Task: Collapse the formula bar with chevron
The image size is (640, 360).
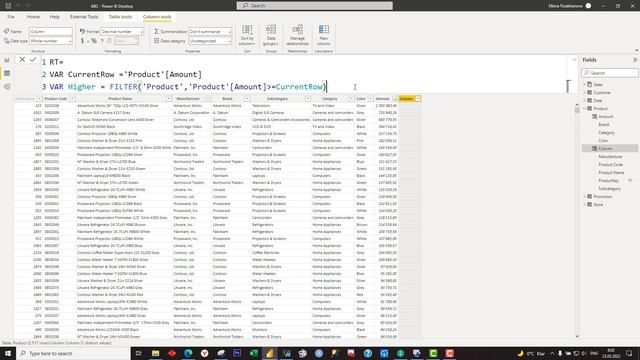Action: 574,60
